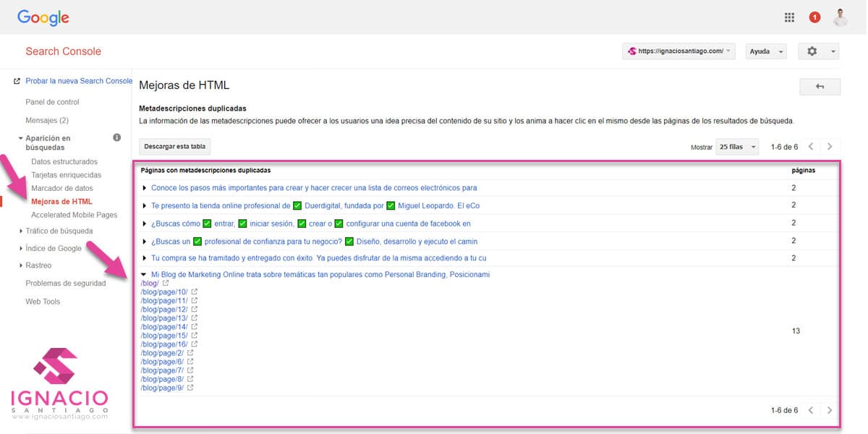This screenshot has width=868, height=434.
Task: Click the Search Console title link
Action: 63,51
